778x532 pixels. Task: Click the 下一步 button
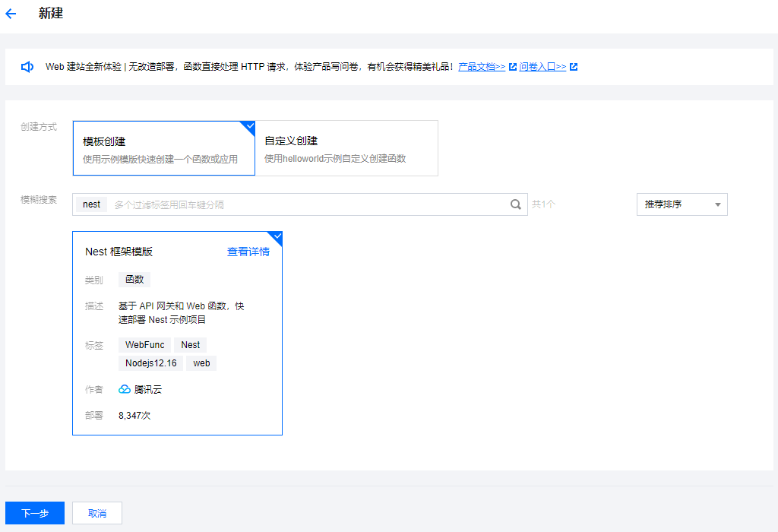click(x=35, y=513)
